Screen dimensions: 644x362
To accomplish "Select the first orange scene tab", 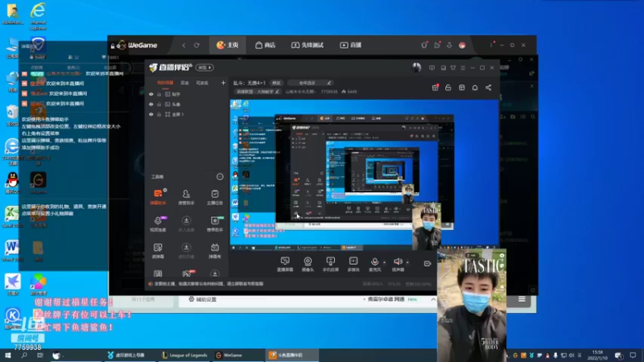I will click(x=165, y=83).
